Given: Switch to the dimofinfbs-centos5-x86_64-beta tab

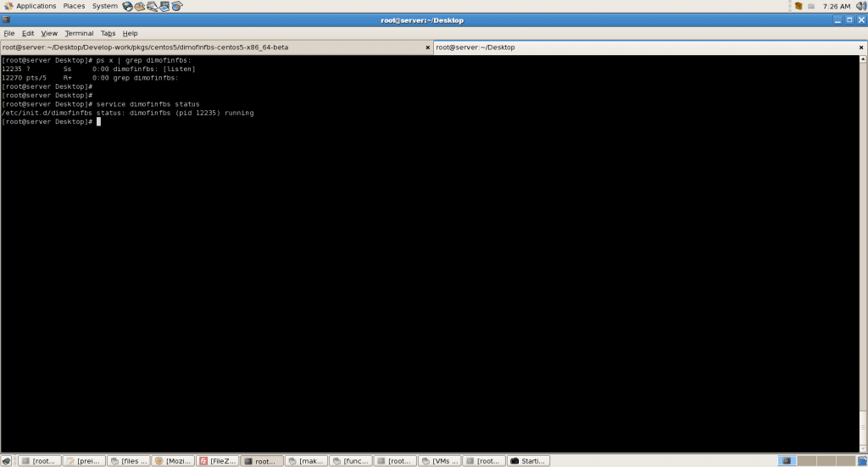Looking at the screenshot, I should coord(216,47).
